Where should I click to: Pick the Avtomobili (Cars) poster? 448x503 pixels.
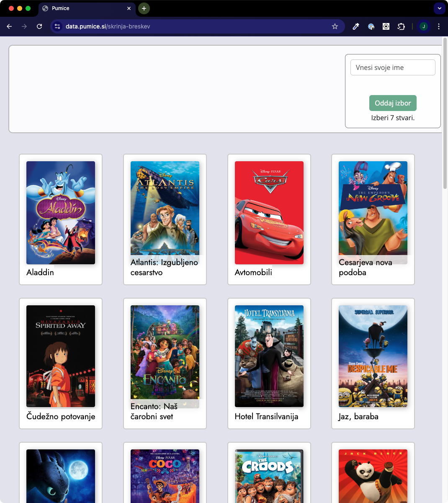click(269, 213)
